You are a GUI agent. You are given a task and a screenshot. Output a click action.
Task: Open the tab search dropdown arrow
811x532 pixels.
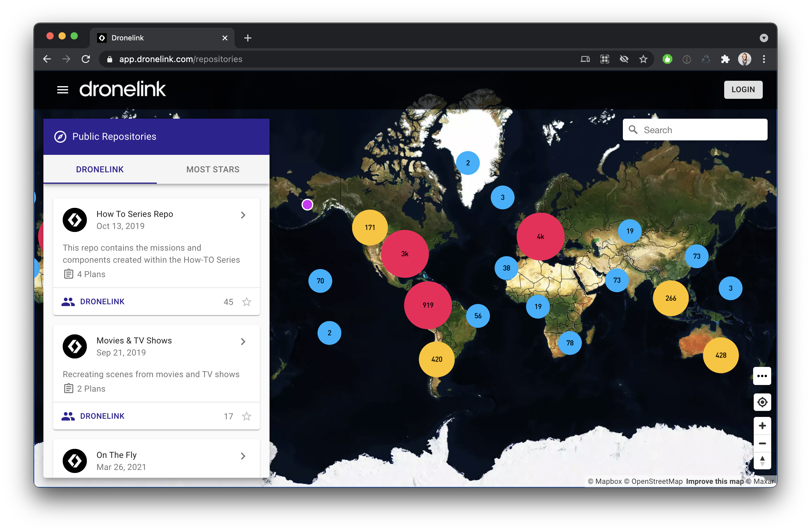pyautogui.click(x=764, y=38)
